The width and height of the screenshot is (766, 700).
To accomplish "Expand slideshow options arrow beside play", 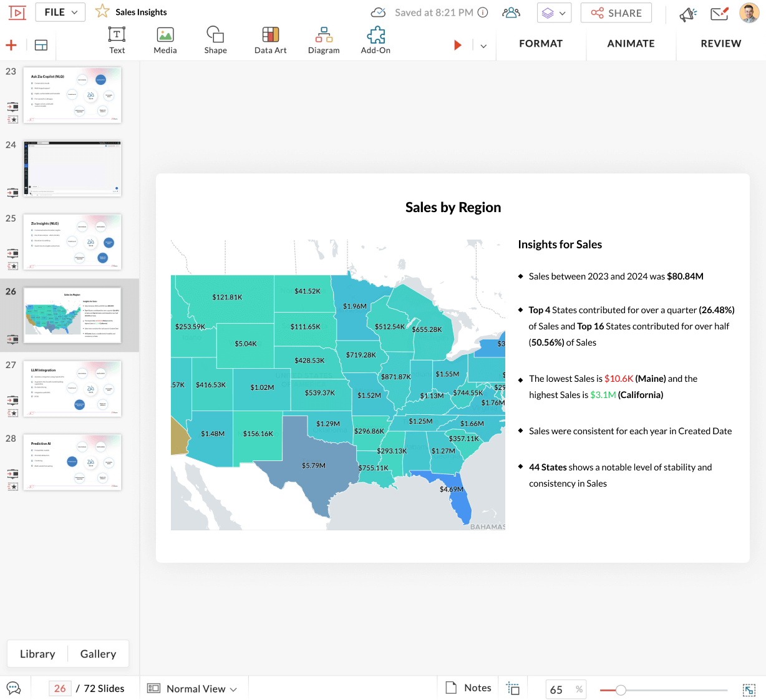I will pyautogui.click(x=483, y=46).
